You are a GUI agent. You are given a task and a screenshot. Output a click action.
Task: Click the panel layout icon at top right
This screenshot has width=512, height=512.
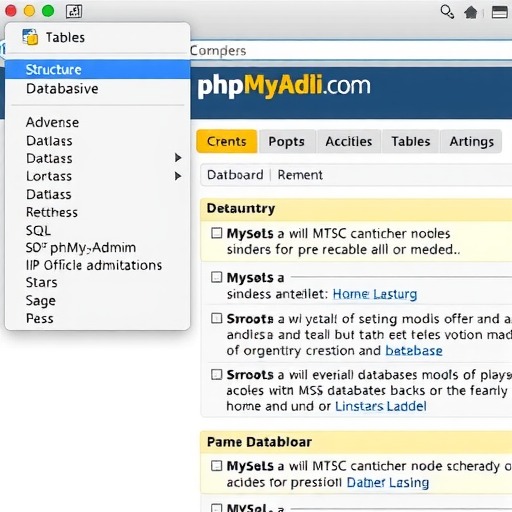500,12
